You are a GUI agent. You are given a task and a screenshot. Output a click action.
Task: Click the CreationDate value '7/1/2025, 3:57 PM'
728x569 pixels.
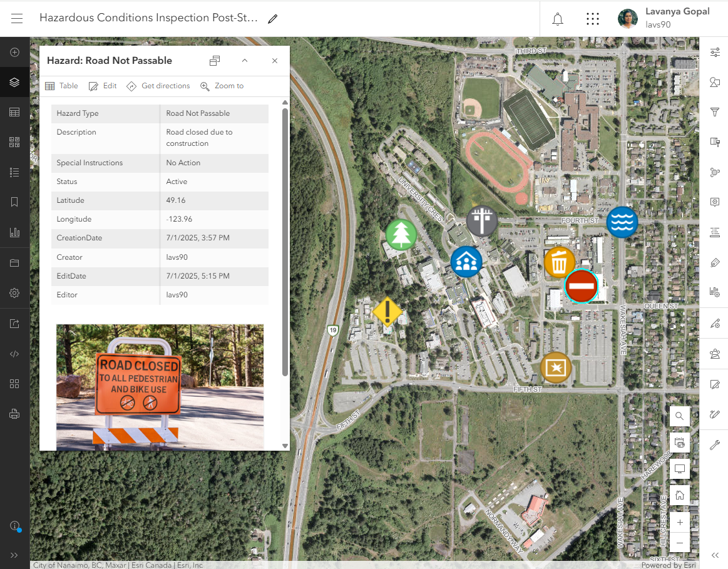(198, 238)
